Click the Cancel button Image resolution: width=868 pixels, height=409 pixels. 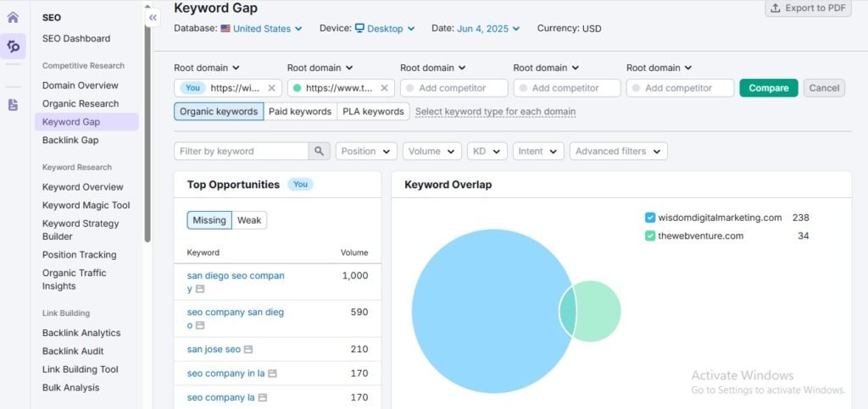tap(824, 88)
